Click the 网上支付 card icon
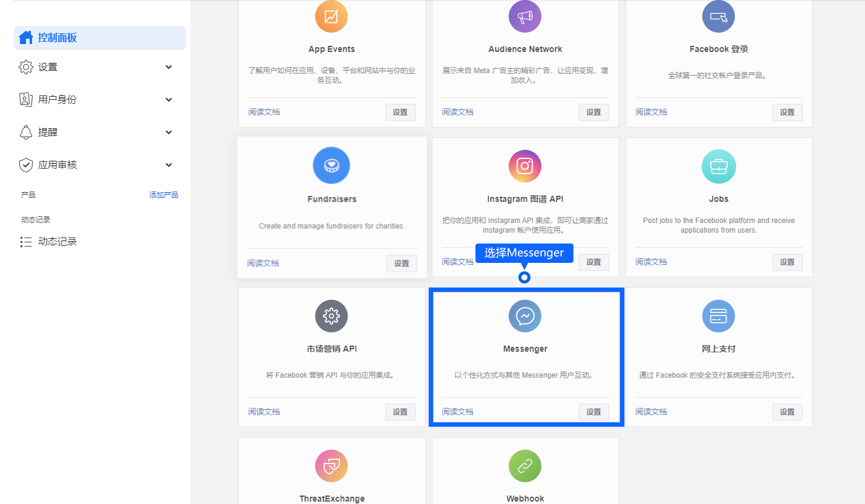This screenshot has height=504, width=865. coord(719,316)
